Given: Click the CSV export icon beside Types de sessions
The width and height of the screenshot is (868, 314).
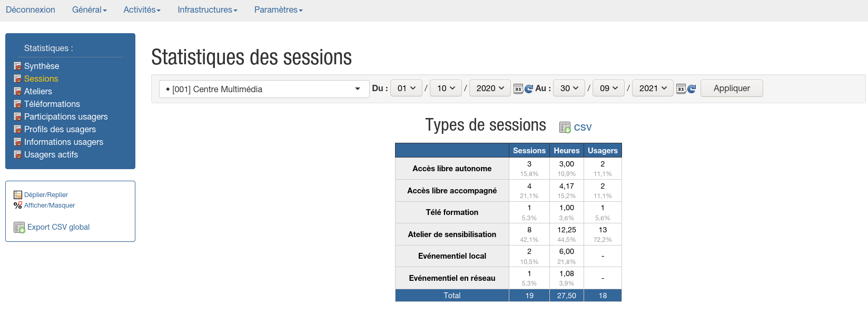Looking at the screenshot, I should pyautogui.click(x=565, y=127).
